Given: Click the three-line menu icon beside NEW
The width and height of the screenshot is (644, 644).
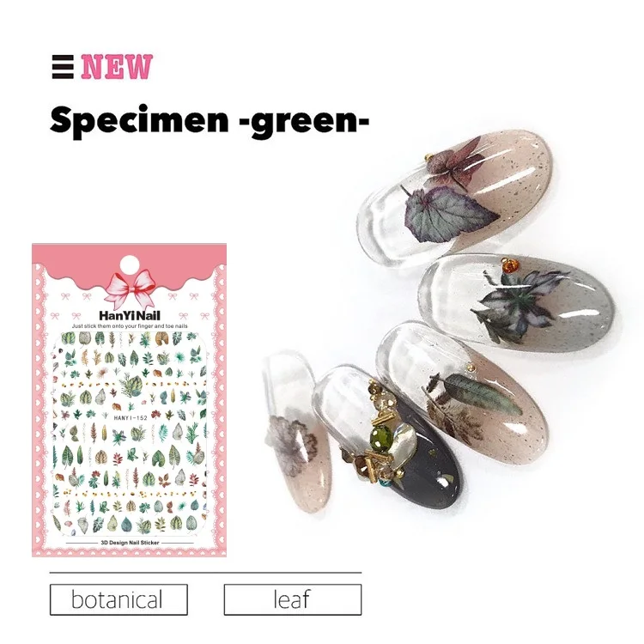Looking at the screenshot, I should [x=63, y=66].
